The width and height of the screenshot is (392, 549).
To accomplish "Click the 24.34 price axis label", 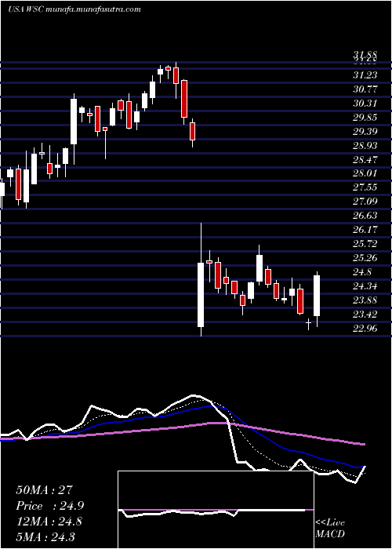I will pos(365,286).
